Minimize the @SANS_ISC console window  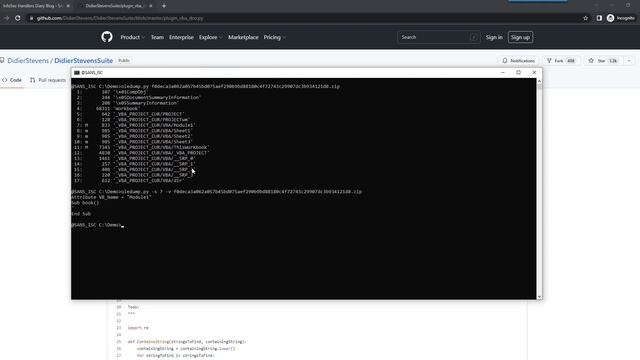click(x=503, y=72)
